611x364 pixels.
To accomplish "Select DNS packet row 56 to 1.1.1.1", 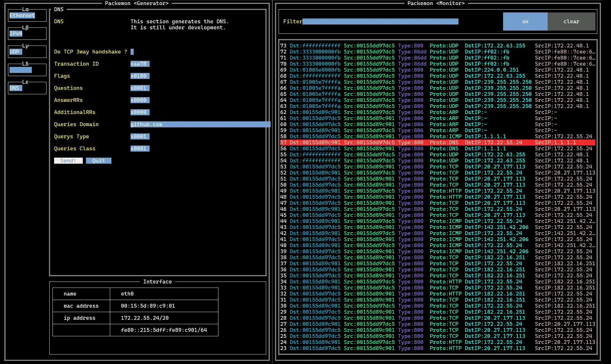I will [438, 148].
